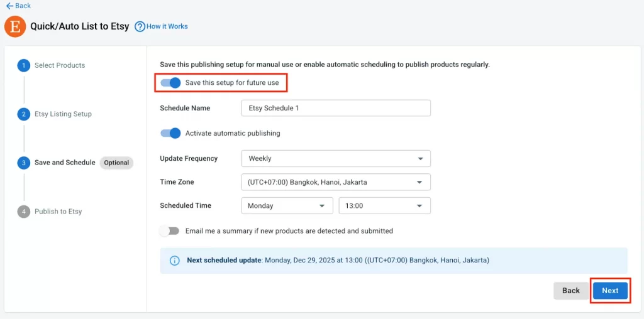Go to the Publish to Etsy step
The height and width of the screenshot is (319, 644).
58,212
